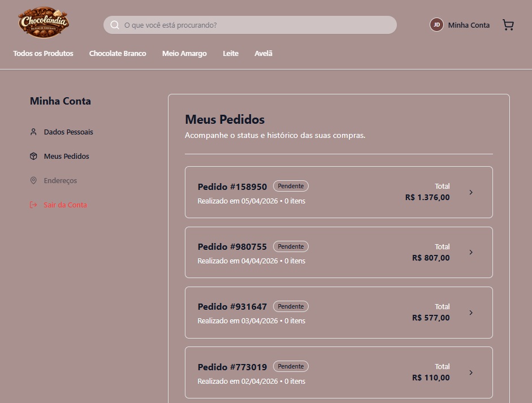The image size is (532, 403).
Task: Open the shopping cart icon
Action: tap(508, 24)
